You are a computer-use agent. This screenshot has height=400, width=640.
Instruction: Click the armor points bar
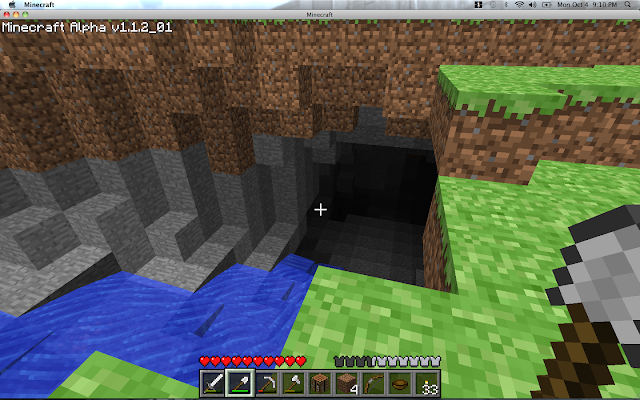coord(387,361)
